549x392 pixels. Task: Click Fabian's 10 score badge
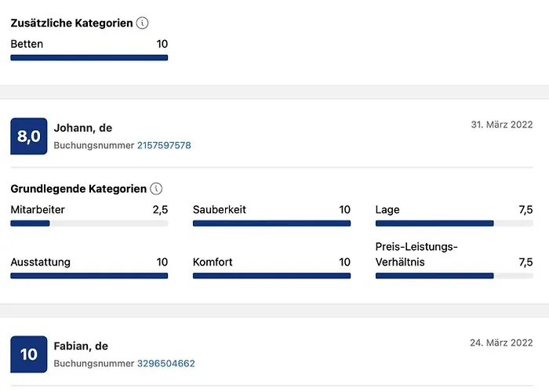tap(29, 354)
